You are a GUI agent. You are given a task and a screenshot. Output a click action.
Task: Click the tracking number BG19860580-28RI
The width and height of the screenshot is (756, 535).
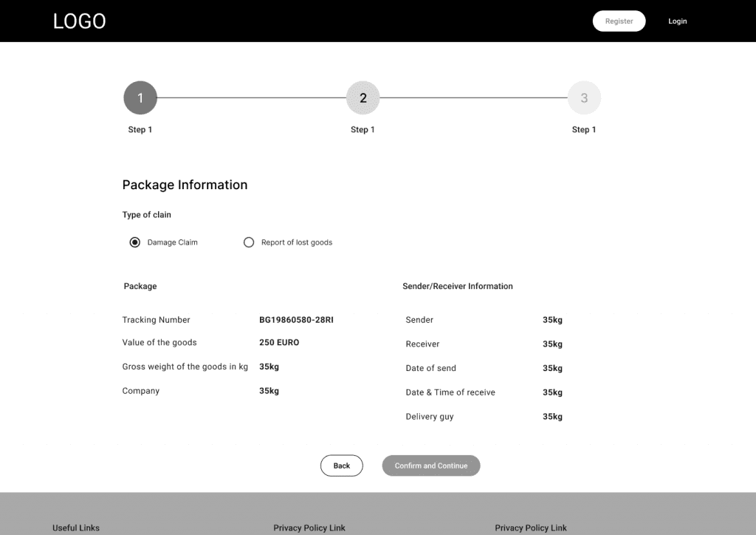coord(296,320)
